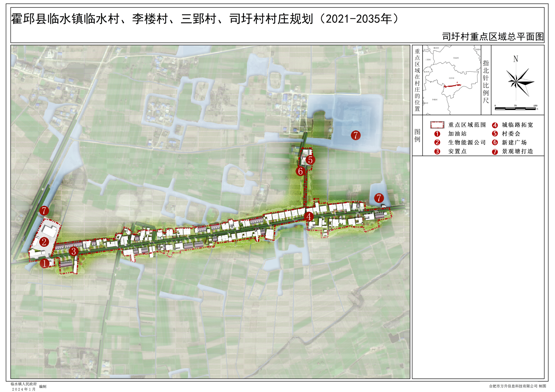Screen dimensions: 555x392
Task: Select the legend icon 1 for 加油站
Action: click(437, 134)
